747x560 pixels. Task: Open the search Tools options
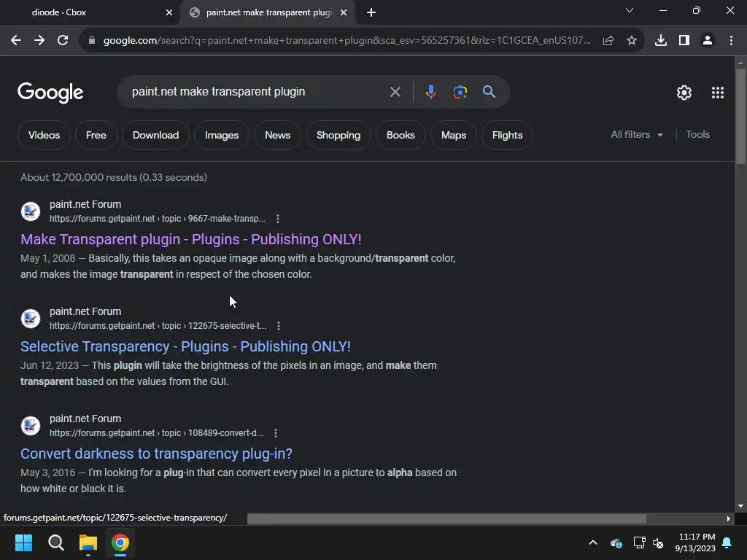coord(697,135)
